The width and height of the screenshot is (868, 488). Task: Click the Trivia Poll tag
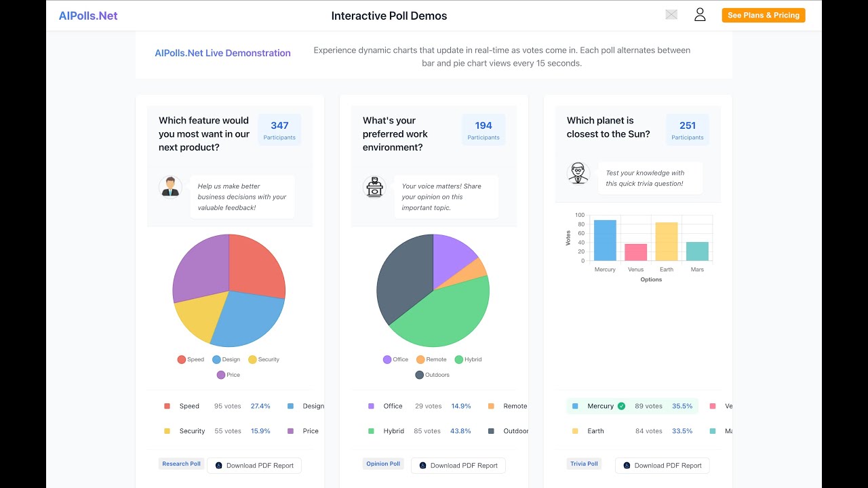click(584, 464)
